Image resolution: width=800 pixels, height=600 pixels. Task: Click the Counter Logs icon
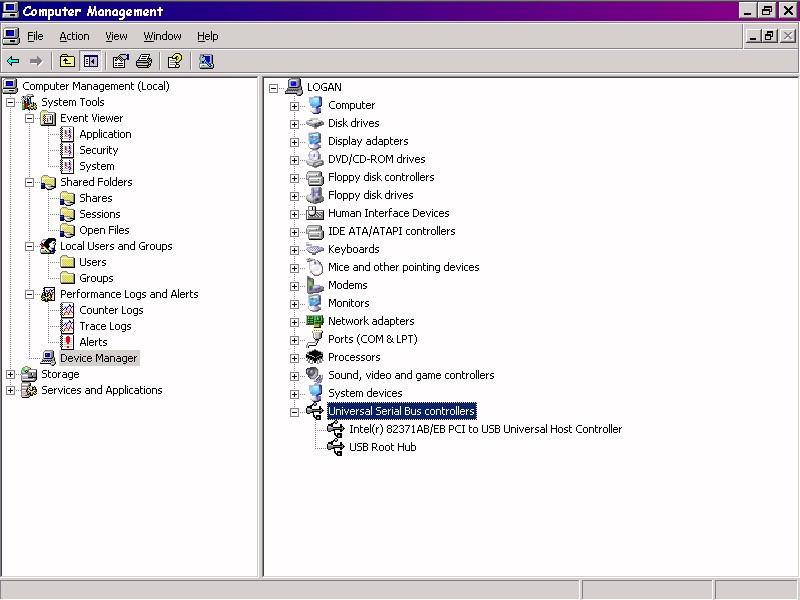(67, 310)
